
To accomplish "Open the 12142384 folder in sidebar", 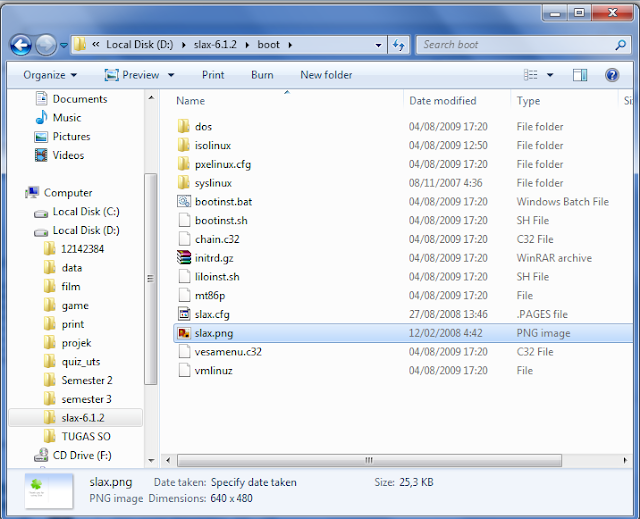I will click(x=74, y=249).
